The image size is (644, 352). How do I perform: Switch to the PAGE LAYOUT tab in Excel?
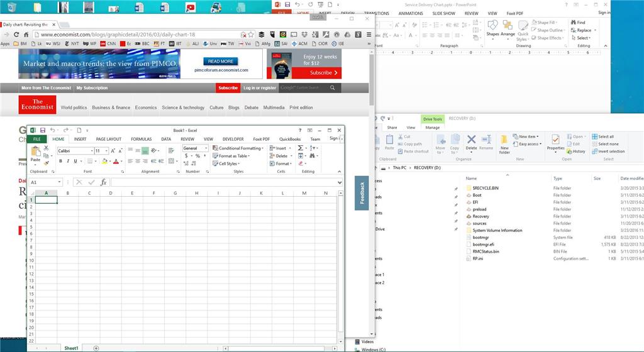108,139
